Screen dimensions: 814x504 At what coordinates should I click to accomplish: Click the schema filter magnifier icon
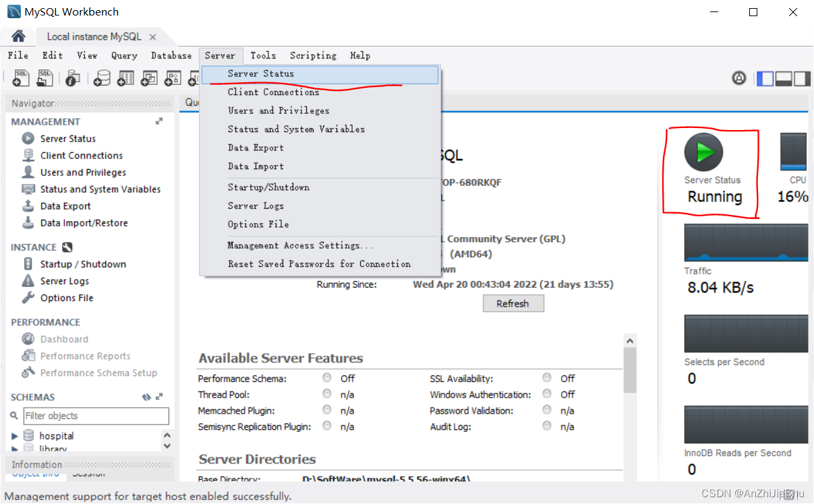coord(15,416)
